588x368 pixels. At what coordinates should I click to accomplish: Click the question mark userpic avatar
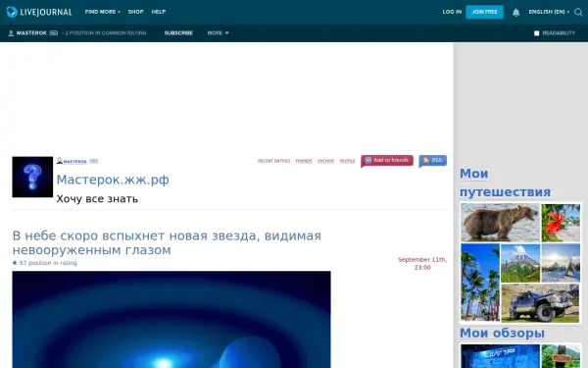point(32,177)
